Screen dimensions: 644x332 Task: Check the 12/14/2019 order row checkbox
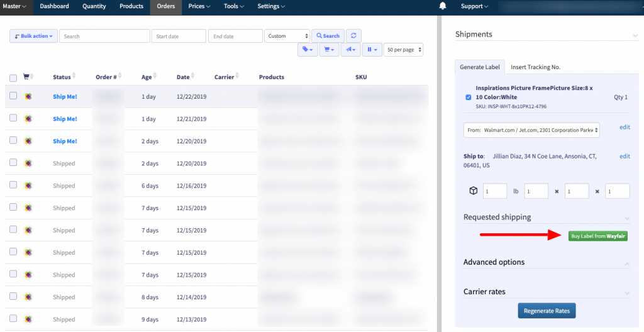coord(13,296)
